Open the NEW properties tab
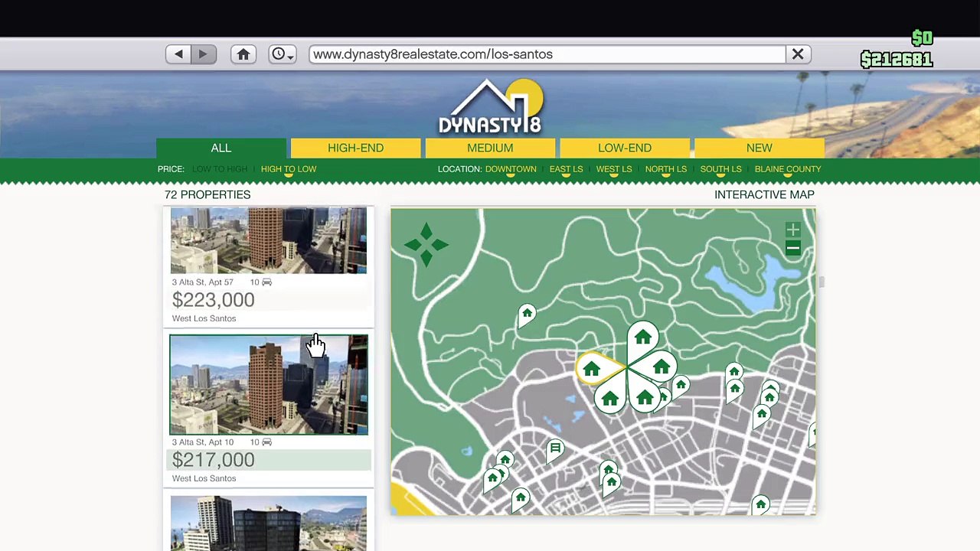This screenshot has width=980, height=551. (x=759, y=148)
